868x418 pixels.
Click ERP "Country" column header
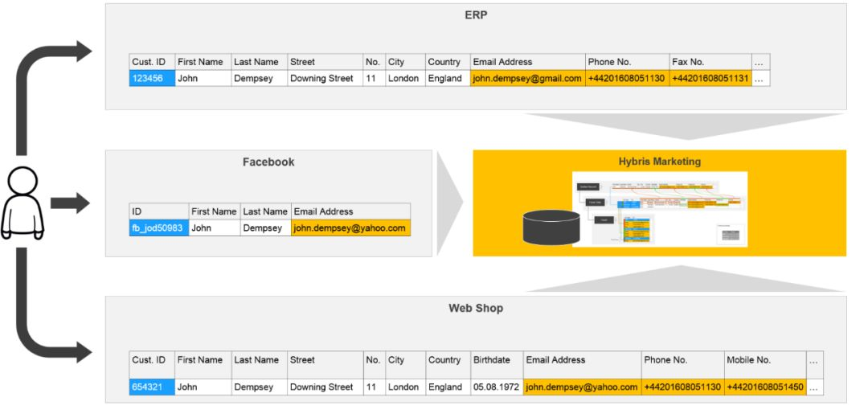click(x=448, y=62)
